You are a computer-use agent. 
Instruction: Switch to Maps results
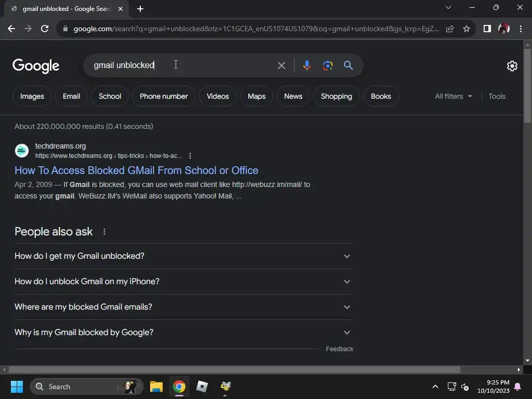(257, 96)
